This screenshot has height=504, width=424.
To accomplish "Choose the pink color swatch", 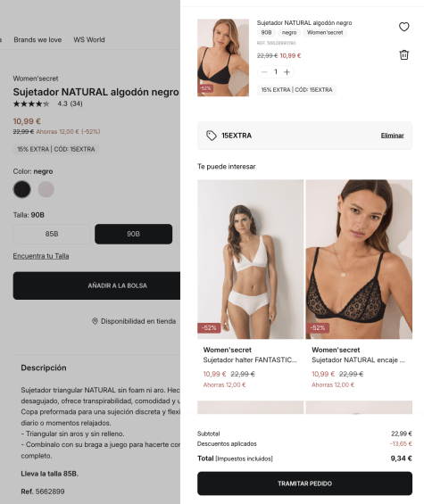I will 46,189.
